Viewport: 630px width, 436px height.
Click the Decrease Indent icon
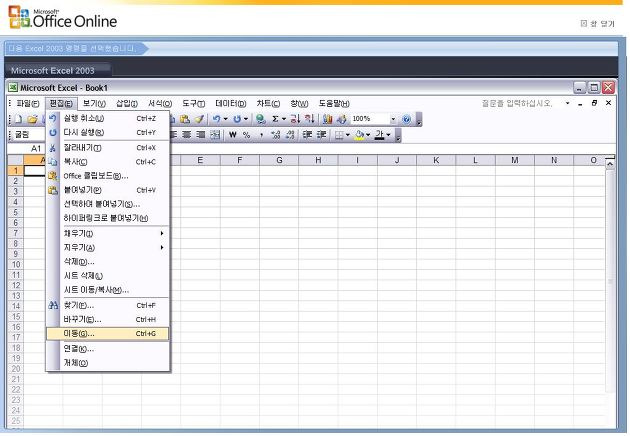click(307, 135)
